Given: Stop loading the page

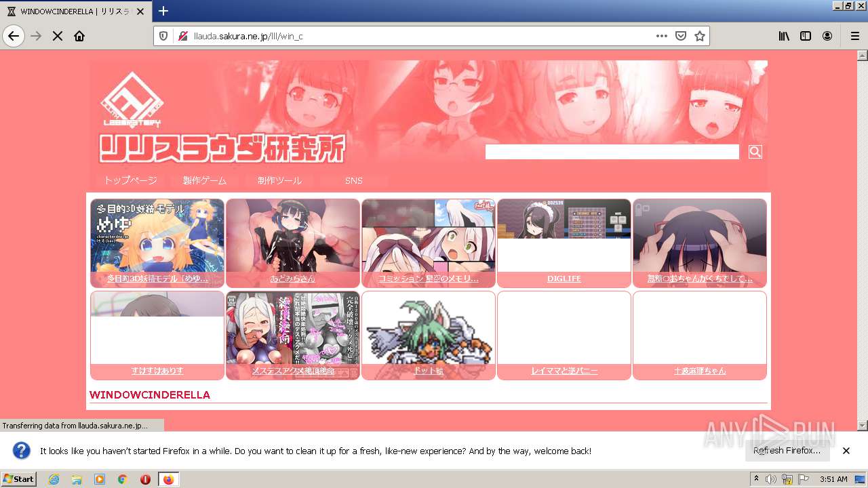Looking at the screenshot, I should click(58, 36).
